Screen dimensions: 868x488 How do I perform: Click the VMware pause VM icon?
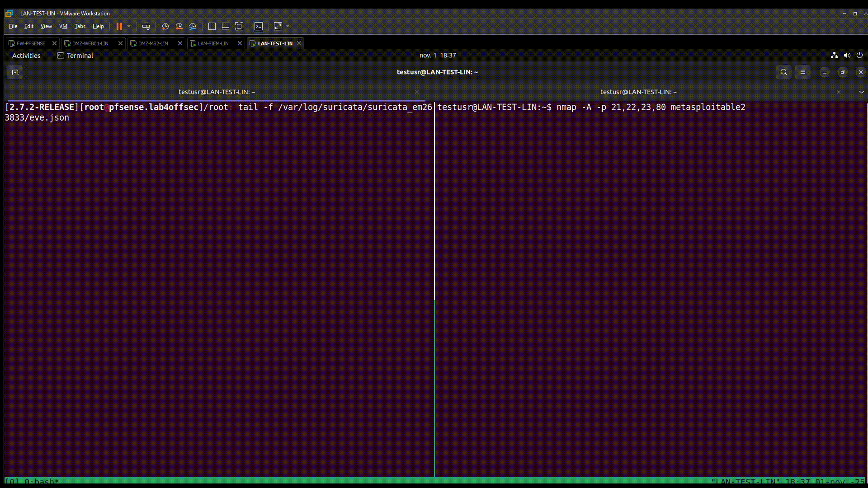coord(119,26)
